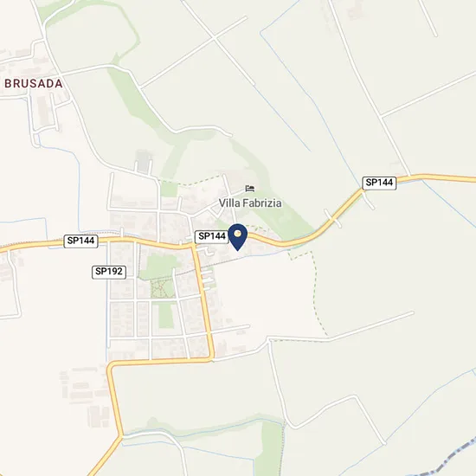Click the orange junction where SP192 road meets SP144
The height and width of the screenshot is (476, 476).
pos(193,244)
